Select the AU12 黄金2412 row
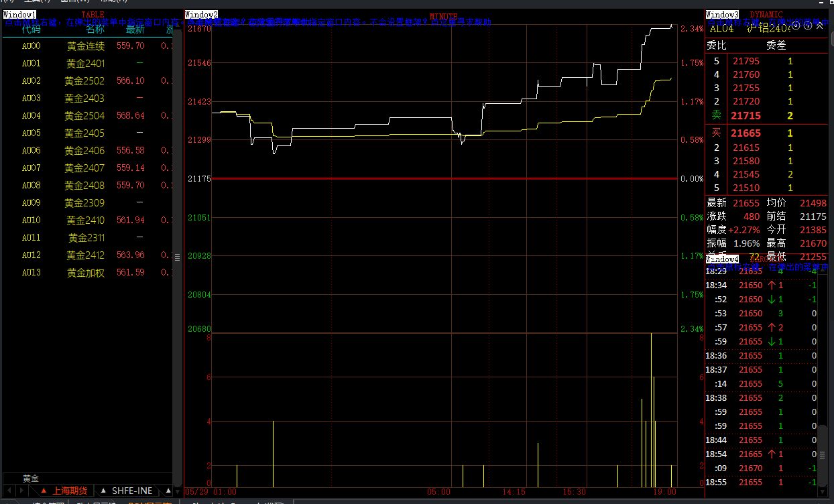The image size is (834, 504). click(x=87, y=255)
